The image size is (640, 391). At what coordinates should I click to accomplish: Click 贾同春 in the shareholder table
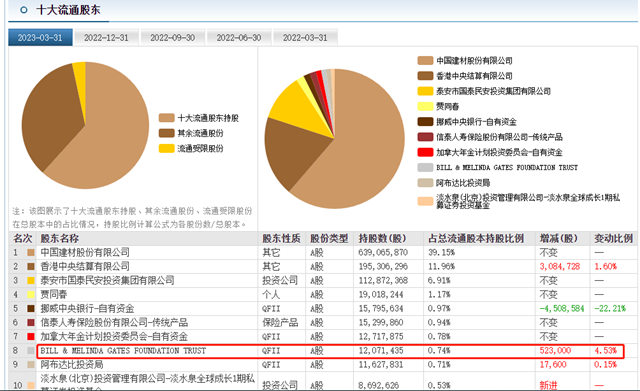pos(53,295)
